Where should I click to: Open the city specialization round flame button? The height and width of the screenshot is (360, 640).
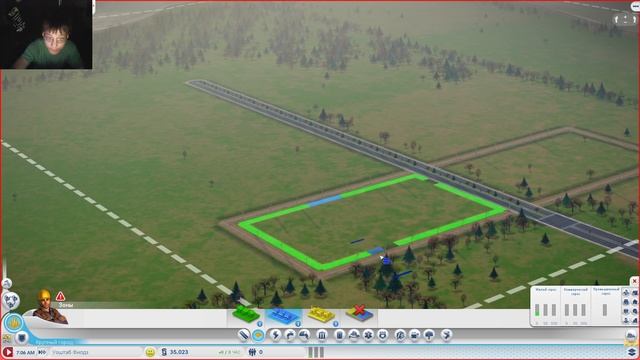coord(13,323)
